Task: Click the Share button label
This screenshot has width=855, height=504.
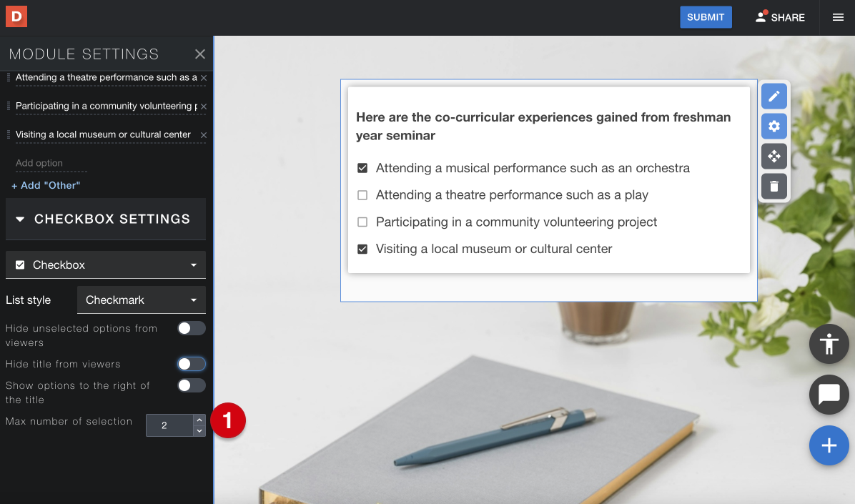Action: 788,17
